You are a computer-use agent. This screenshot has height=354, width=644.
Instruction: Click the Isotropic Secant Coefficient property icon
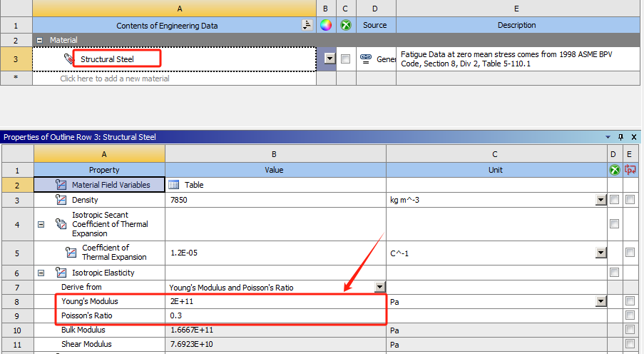61,223
